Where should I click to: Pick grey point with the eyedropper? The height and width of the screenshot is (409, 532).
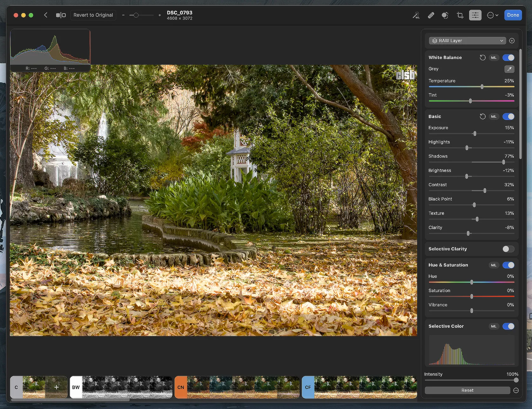coord(509,69)
